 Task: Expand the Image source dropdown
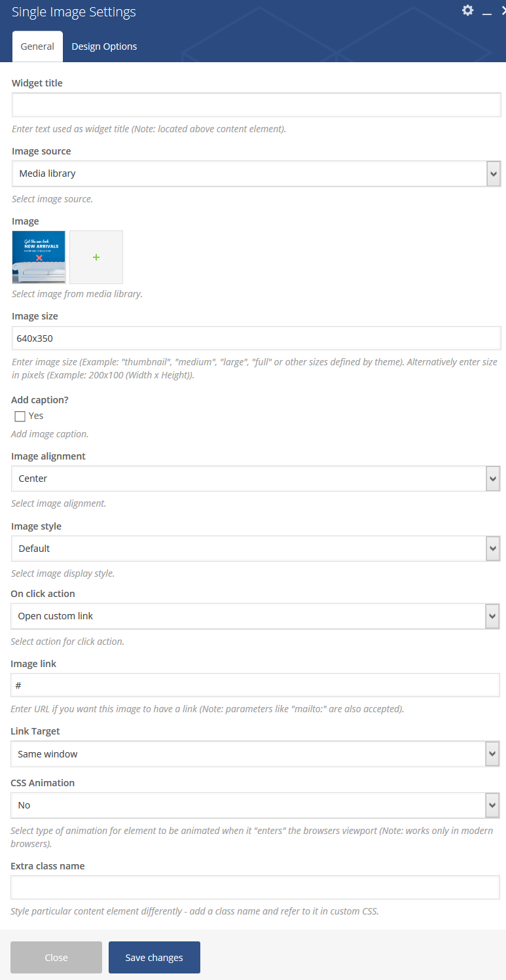tap(257, 173)
